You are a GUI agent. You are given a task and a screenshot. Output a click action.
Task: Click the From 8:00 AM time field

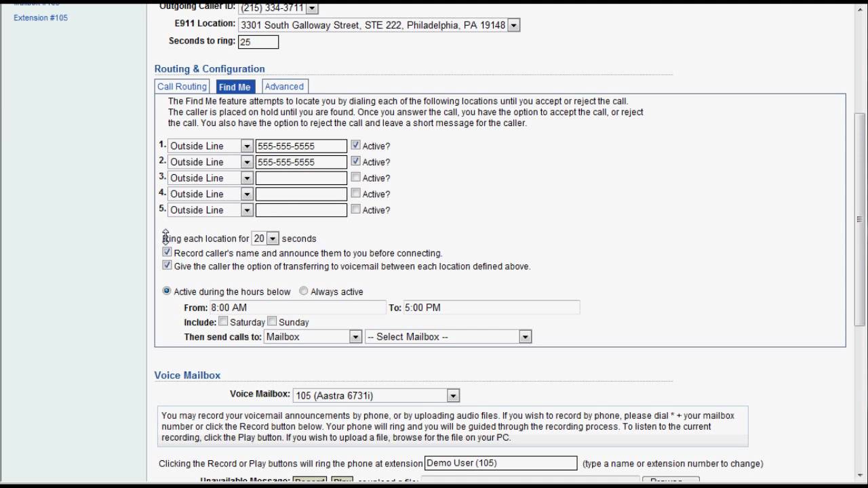click(298, 308)
